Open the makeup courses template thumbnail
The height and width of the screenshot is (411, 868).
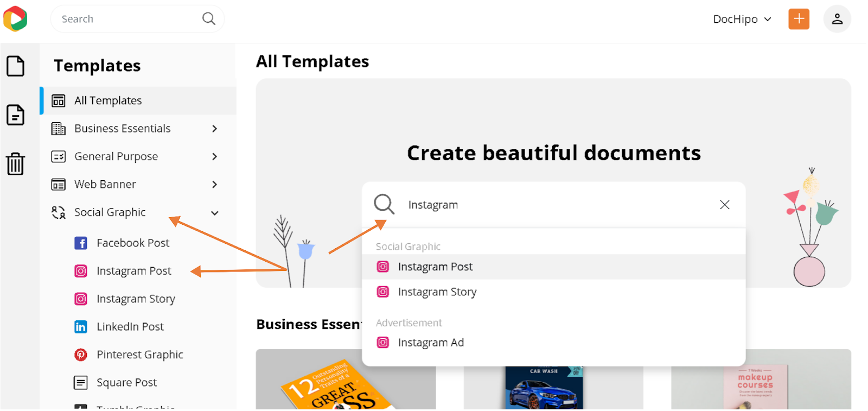click(761, 380)
